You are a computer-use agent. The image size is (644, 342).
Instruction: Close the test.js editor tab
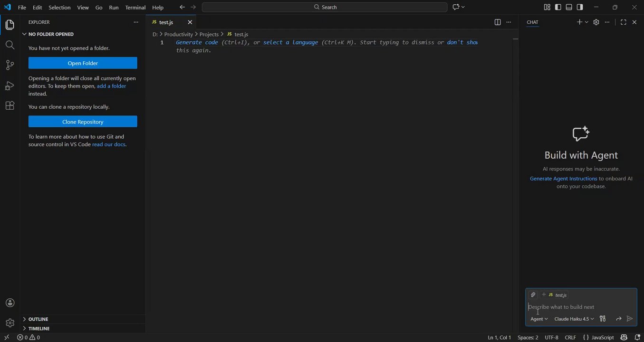click(190, 22)
